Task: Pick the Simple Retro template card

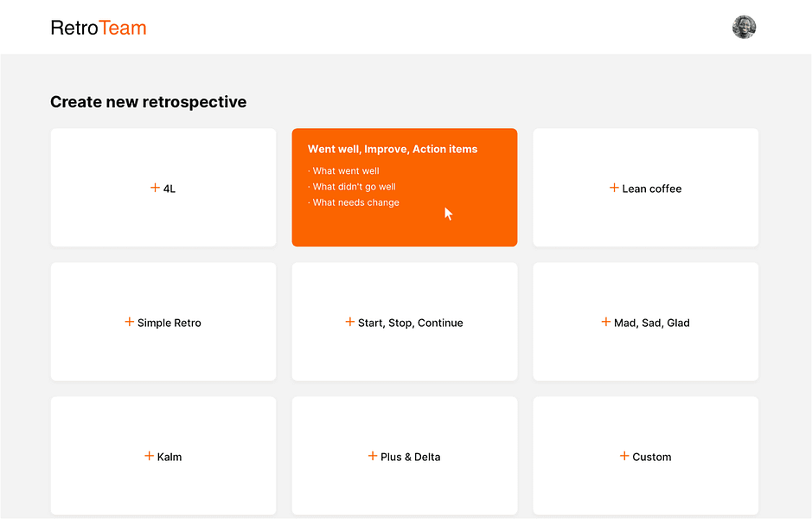Action: (163, 322)
